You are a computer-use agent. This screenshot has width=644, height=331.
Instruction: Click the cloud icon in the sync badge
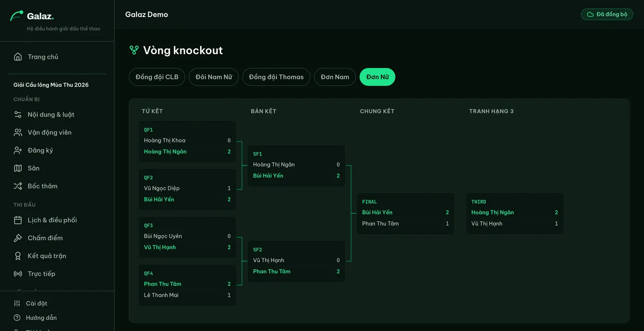point(590,14)
